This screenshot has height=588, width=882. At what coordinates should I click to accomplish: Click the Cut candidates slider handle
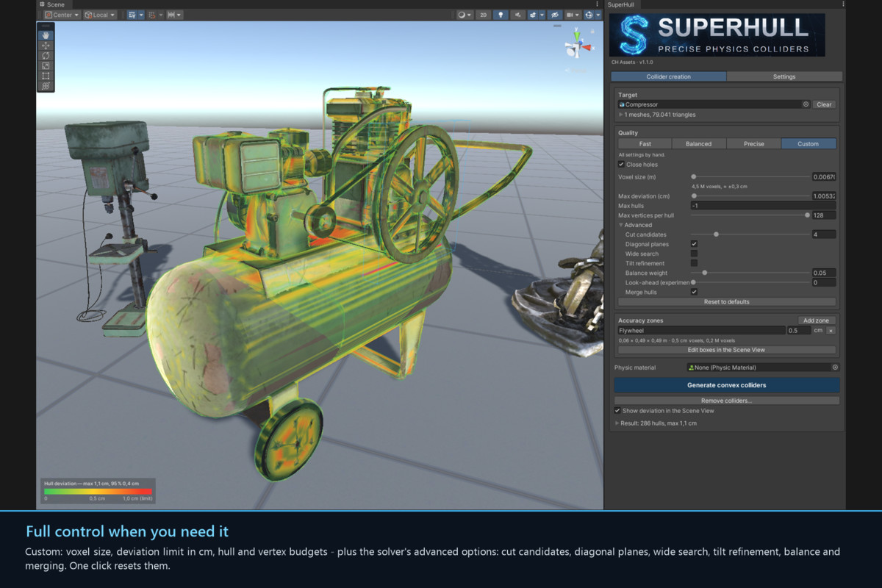(x=716, y=234)
